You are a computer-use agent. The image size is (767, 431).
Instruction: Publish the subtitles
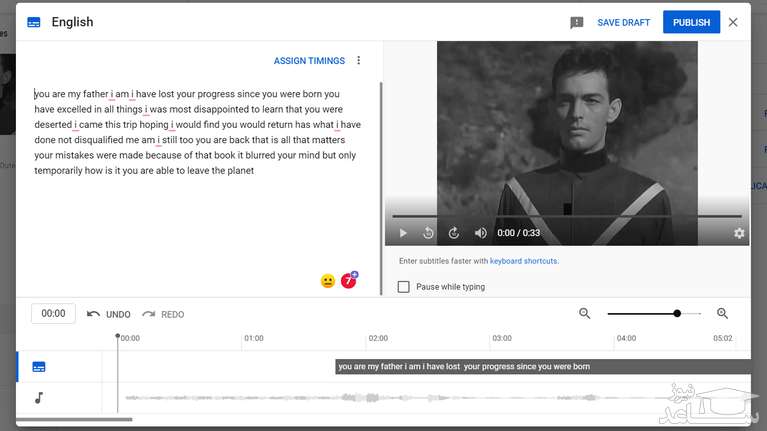[691, 23]
